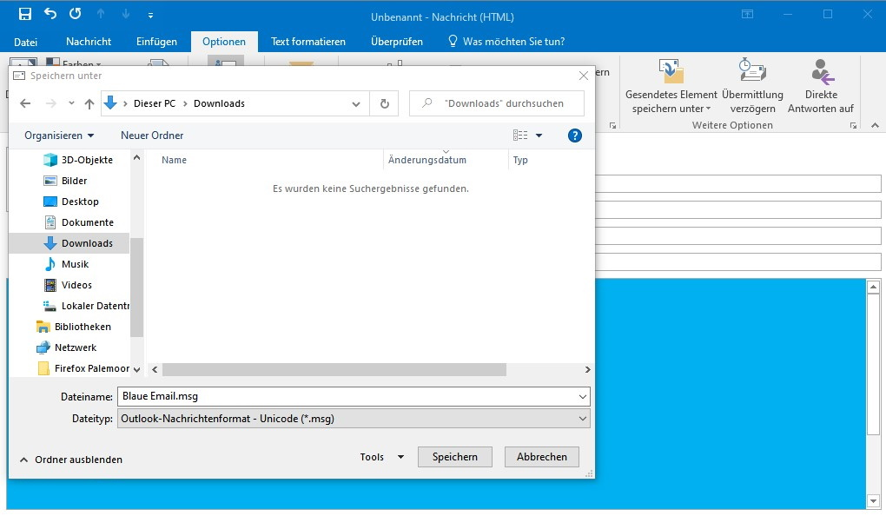Select the Firefox Palemoon folder

83,369
